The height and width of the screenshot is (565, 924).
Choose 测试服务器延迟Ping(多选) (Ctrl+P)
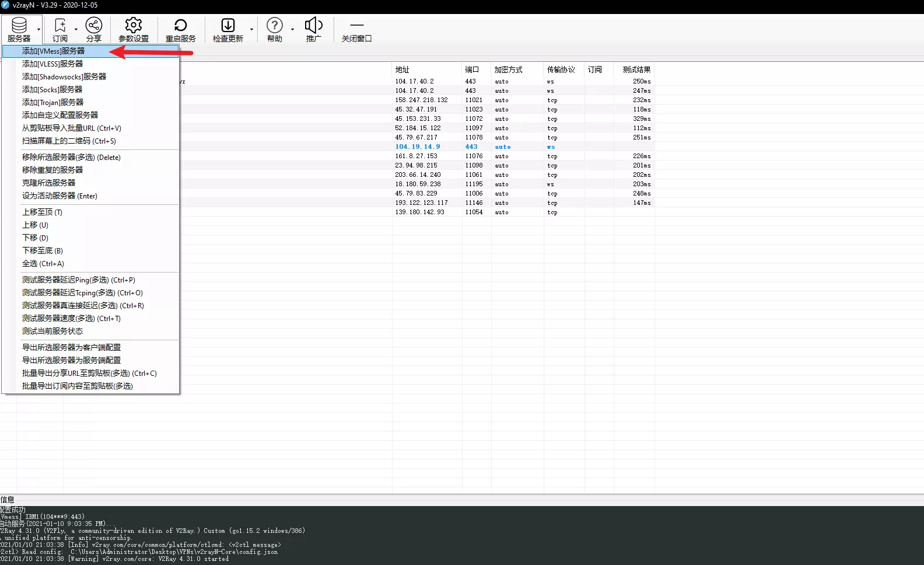90,280
